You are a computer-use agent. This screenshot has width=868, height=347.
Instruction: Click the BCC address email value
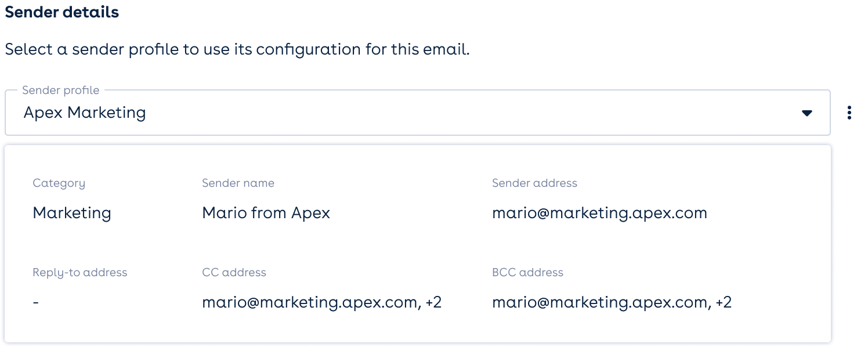tap(600, 302)
